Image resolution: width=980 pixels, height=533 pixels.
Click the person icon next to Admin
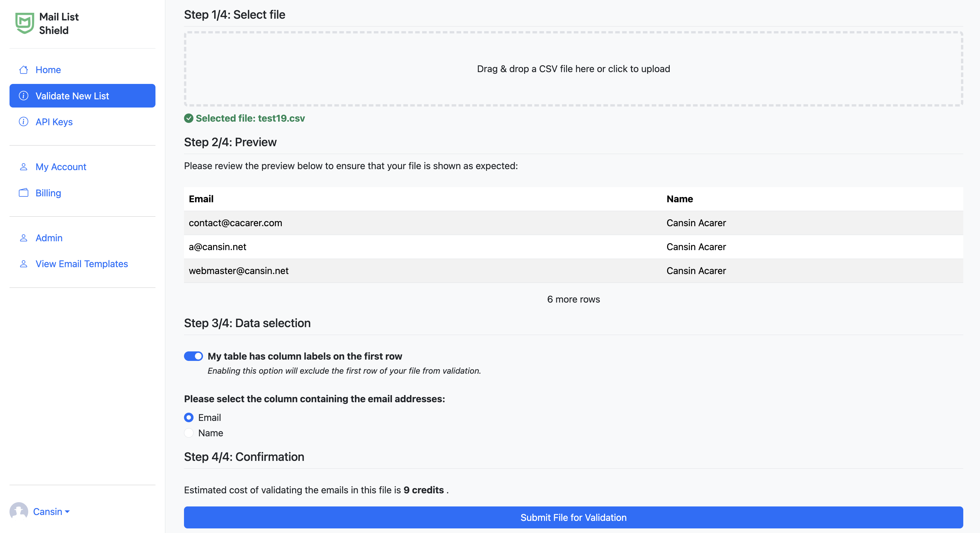23,238
